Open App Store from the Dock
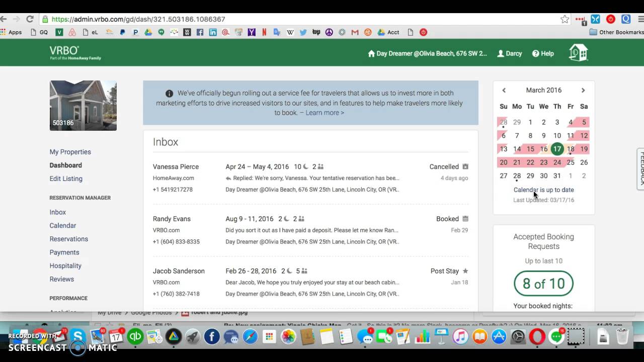 499,336
